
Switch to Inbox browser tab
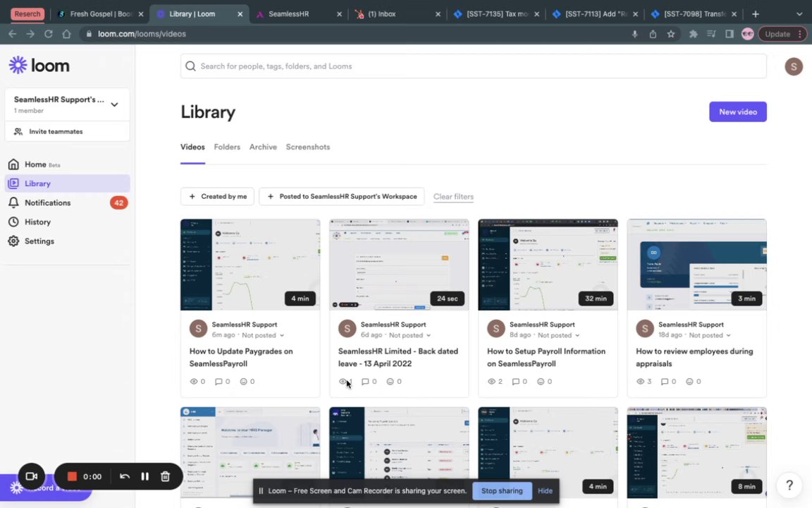tap(396, 14)
